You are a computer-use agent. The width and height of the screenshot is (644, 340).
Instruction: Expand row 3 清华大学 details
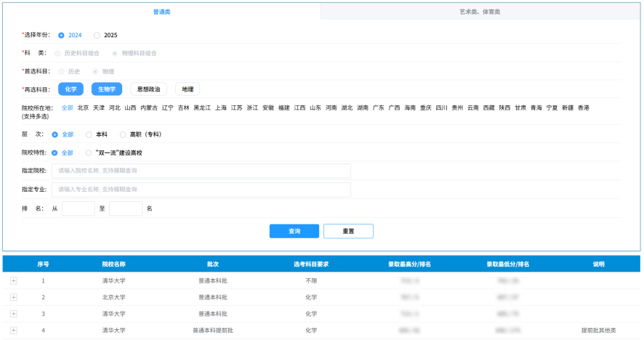click(x=14, y=314)
